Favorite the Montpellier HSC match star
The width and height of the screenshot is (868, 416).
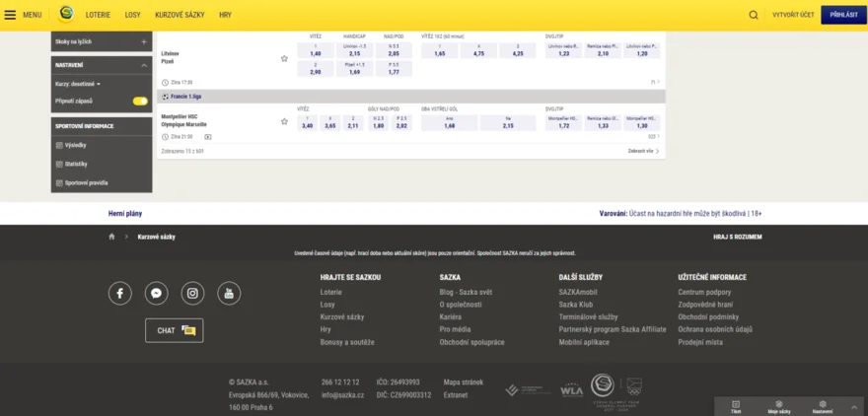coord(284,121)
